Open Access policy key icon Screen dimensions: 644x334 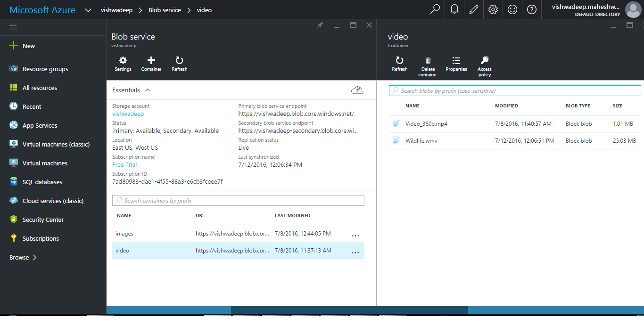pyautogui.click(x=485, y=61)
